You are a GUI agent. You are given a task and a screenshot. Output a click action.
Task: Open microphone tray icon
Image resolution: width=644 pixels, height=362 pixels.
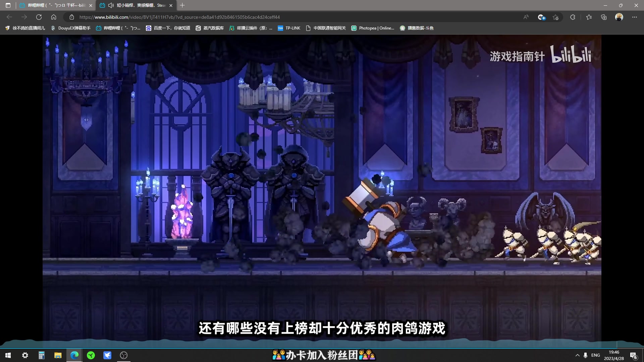pyautogui.click(x=585, y=355)
